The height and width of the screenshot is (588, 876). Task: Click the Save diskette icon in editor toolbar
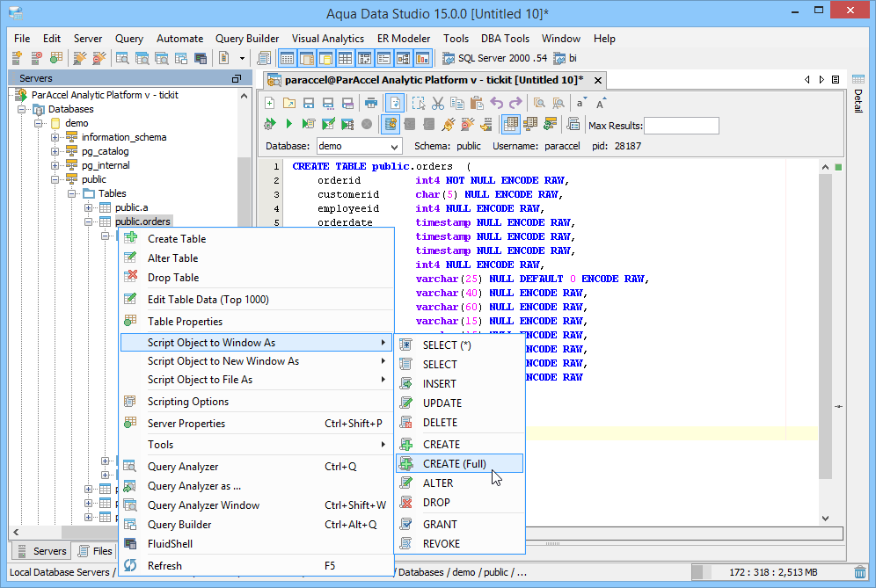[x=309, y=104]
